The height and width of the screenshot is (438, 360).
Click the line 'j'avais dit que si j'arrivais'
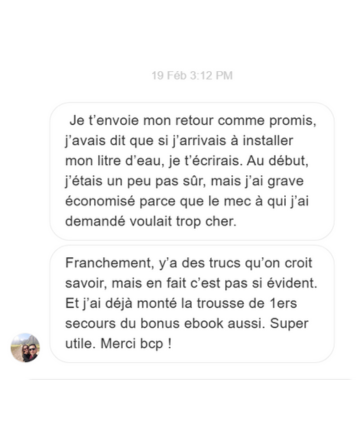[x=179, y=141]
